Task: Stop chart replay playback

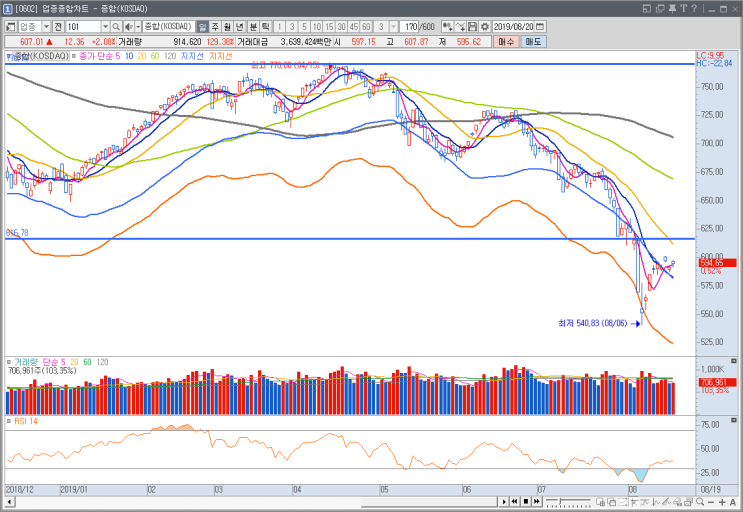Action: (x=526, y=502)
